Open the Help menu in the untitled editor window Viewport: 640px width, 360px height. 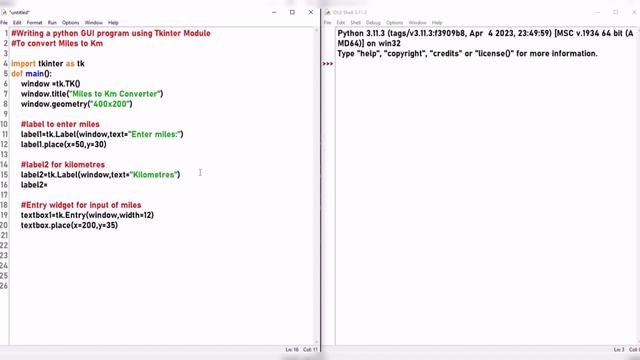point(113,23)
